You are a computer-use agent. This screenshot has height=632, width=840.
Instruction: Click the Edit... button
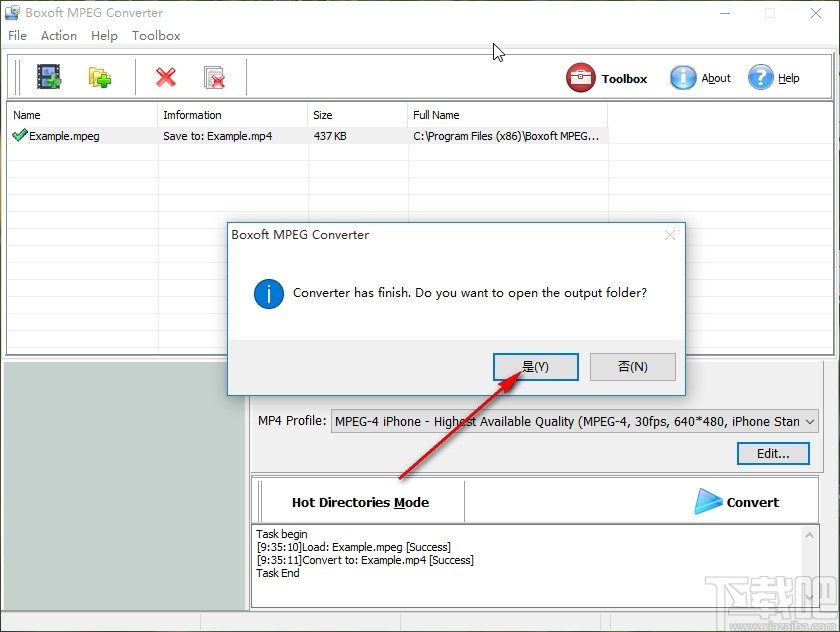click(x=772, y=453)
